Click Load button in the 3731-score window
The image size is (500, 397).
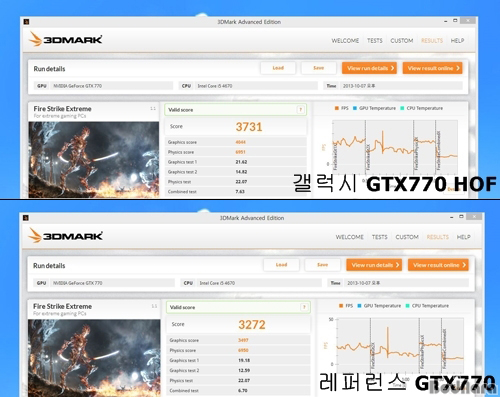click(x=278, y=68)
